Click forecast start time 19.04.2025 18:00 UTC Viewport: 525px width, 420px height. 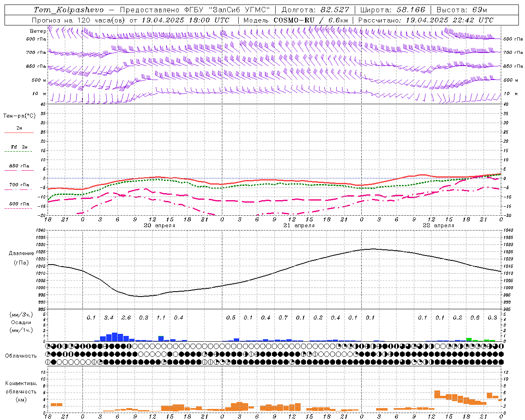pos(185,20)
